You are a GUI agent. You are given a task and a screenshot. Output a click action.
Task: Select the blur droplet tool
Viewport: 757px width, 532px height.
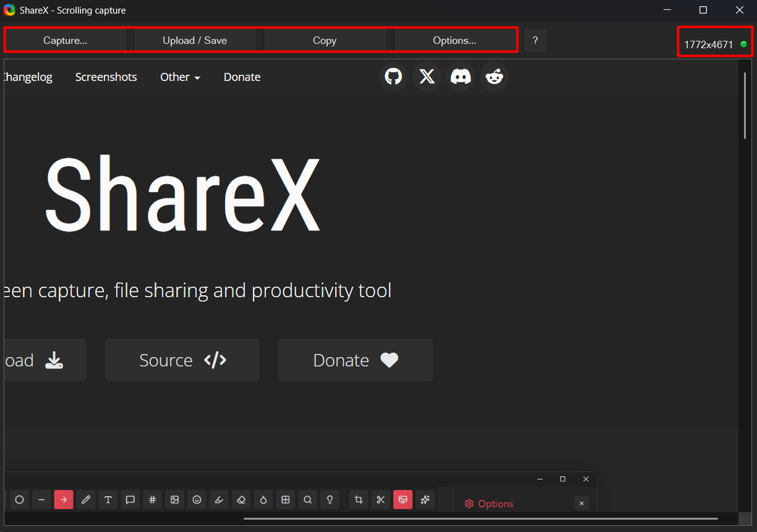click(263, 500)
